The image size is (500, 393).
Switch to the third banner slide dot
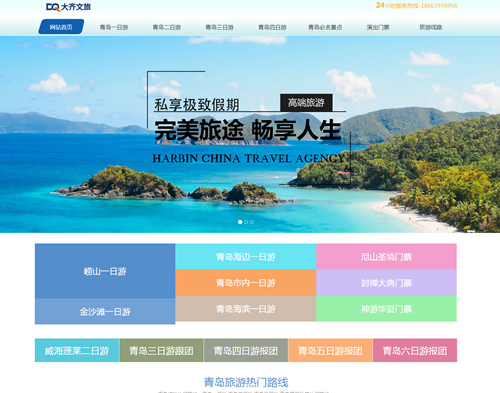252,222
